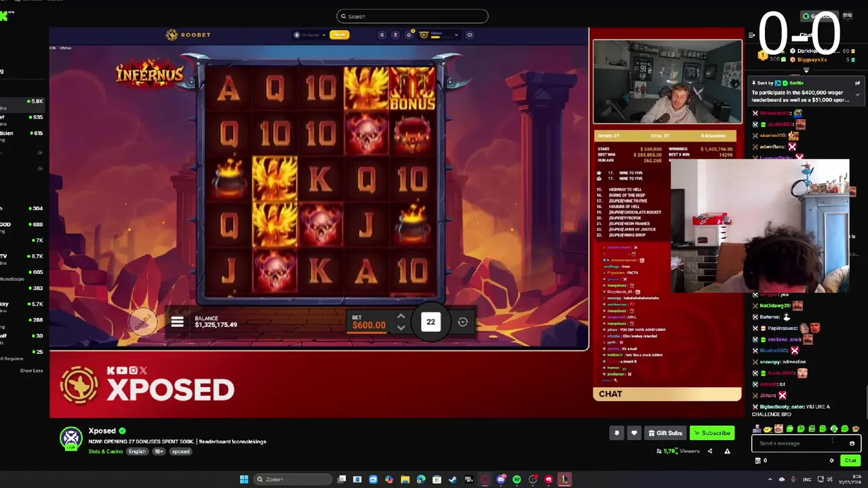Click the Xposed channel name
Viewport: 868px width, 488px height.
(102, 431)
